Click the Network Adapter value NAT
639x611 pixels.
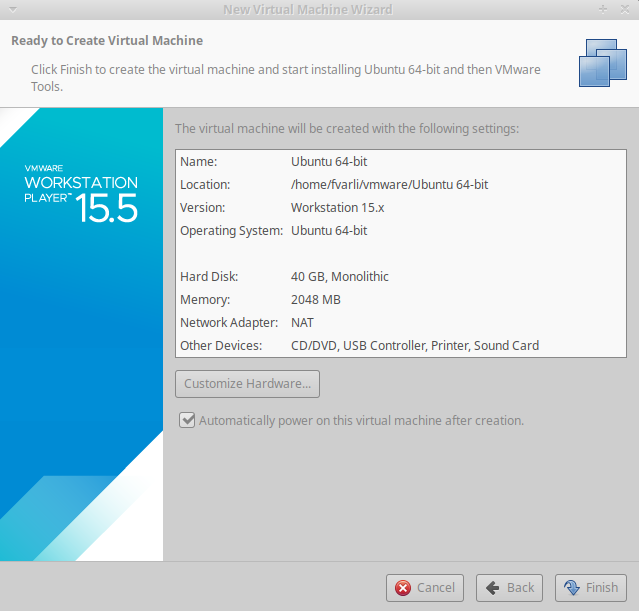pyautogui.click(x=302, y=322)
